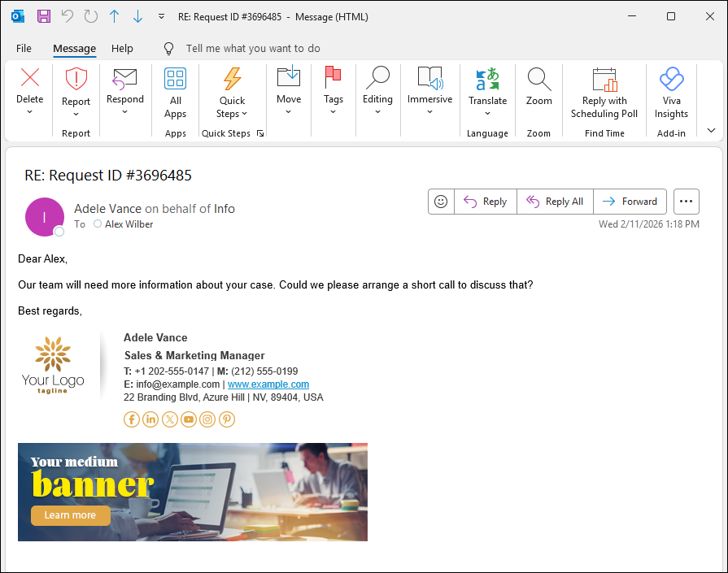Click the email subject RE: Request ID #3696485
The image size is (728, 573).
(108, 176)
